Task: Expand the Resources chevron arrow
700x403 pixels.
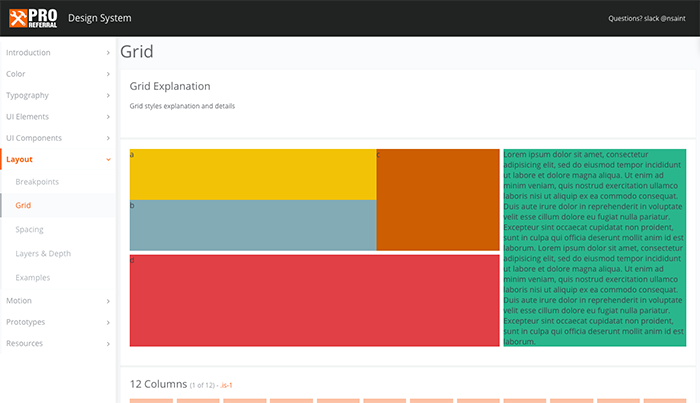Action: point(108,344)
